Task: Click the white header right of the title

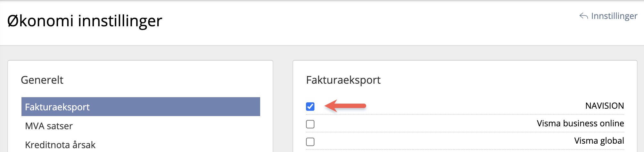Action: click(352, 22)
